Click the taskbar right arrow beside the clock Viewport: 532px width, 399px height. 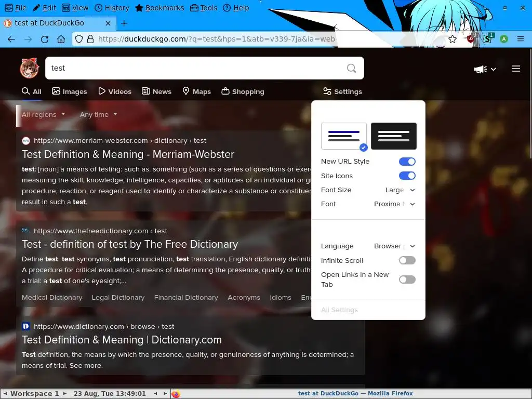pos(165,394)
